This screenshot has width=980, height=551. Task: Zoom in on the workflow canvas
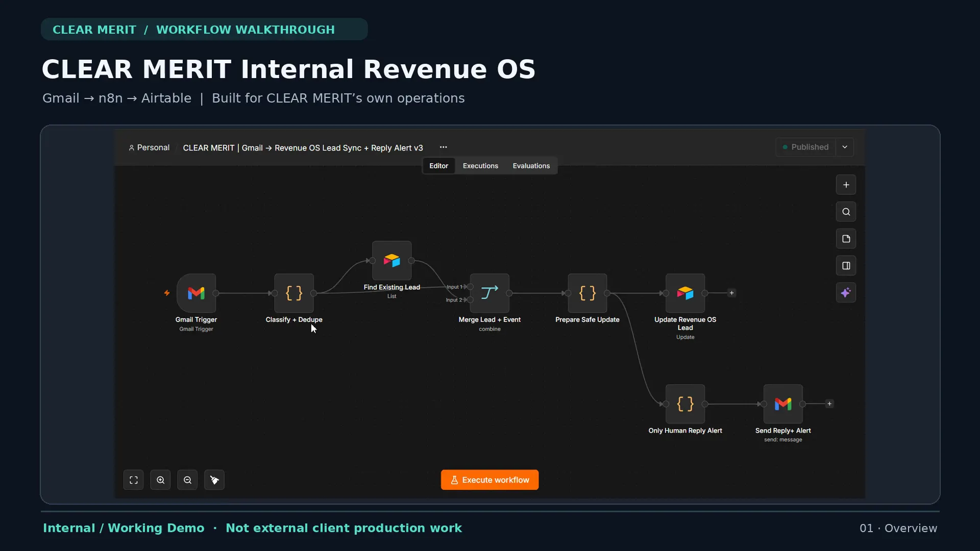[161, 480]
